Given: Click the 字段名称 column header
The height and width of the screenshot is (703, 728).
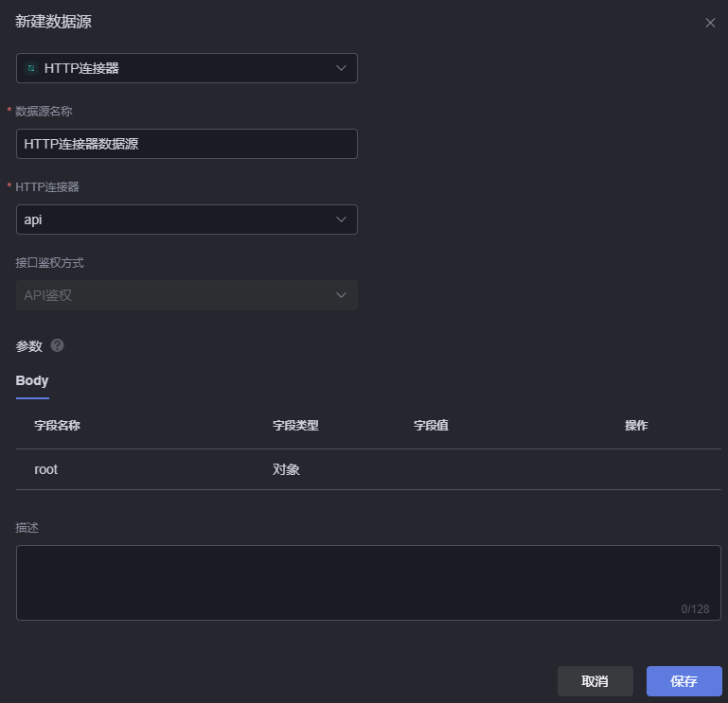Looking at the screenshot, I should tap(57, 426).
